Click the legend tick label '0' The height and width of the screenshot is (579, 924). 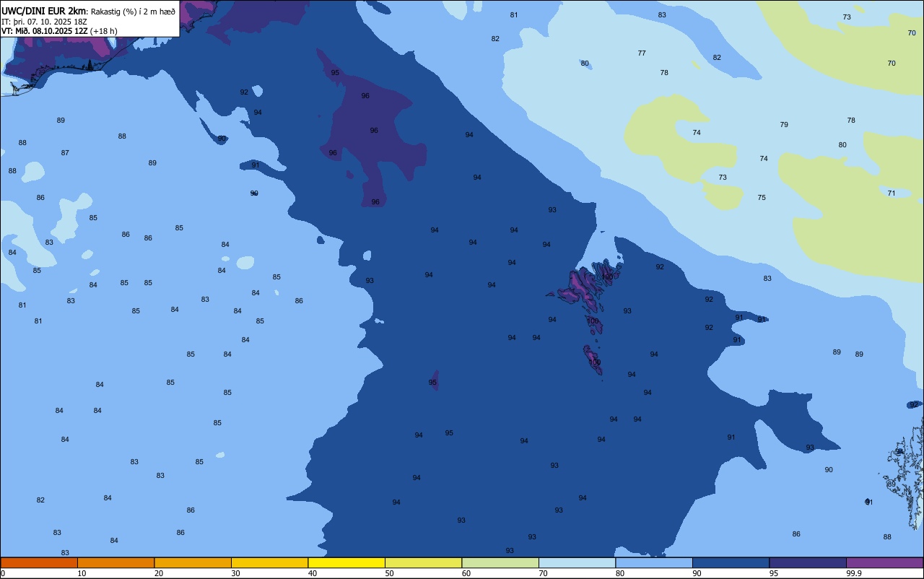3,573
